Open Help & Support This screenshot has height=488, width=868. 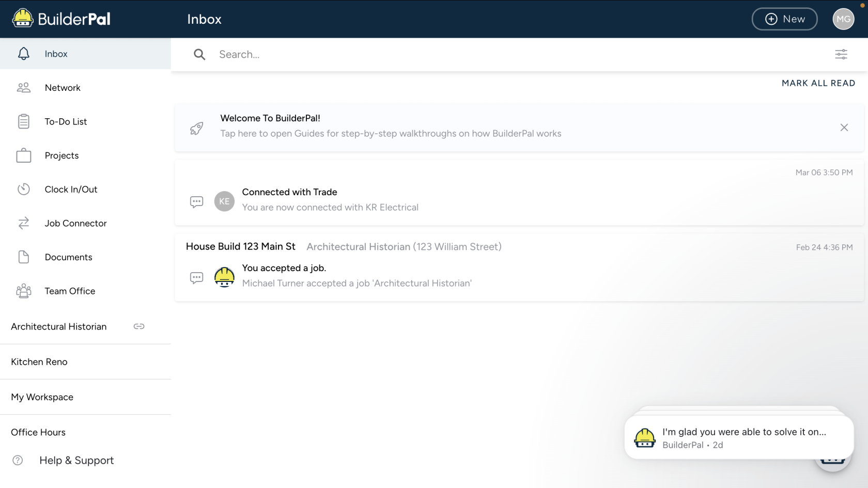(x=76, y=460)
